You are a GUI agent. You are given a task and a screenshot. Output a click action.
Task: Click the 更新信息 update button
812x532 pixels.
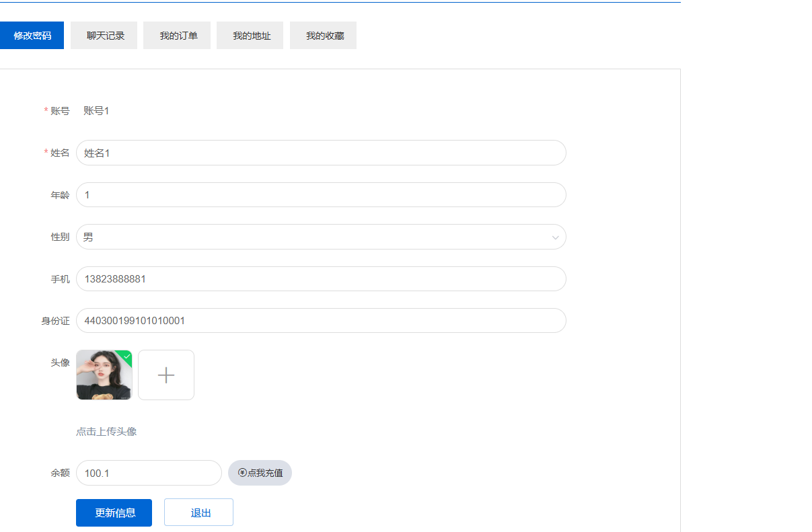tap(114, 512)
